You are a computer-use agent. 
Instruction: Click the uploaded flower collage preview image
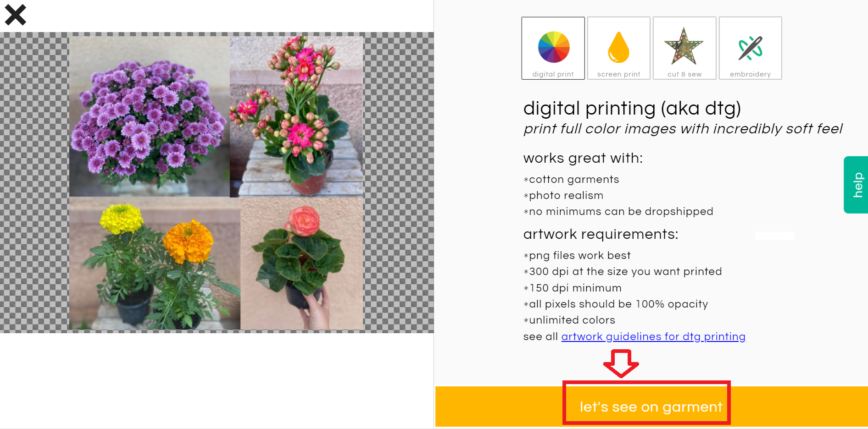tap(217, 182)
